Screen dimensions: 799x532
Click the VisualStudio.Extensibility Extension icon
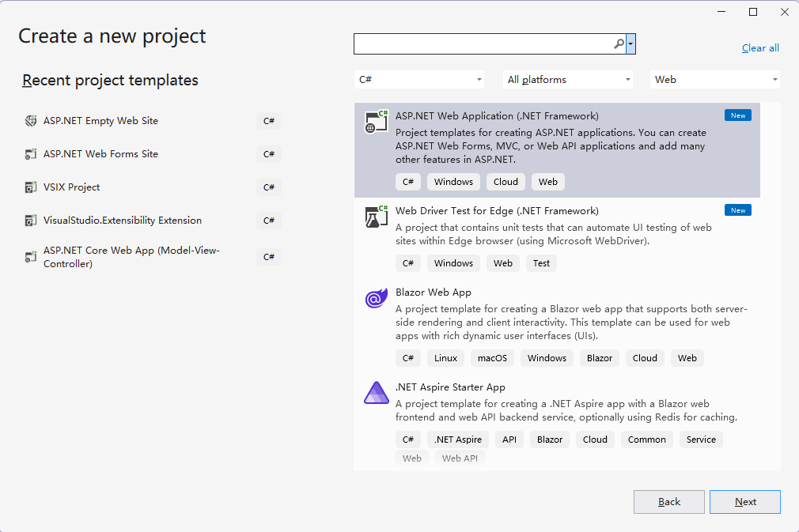[31, 221]
